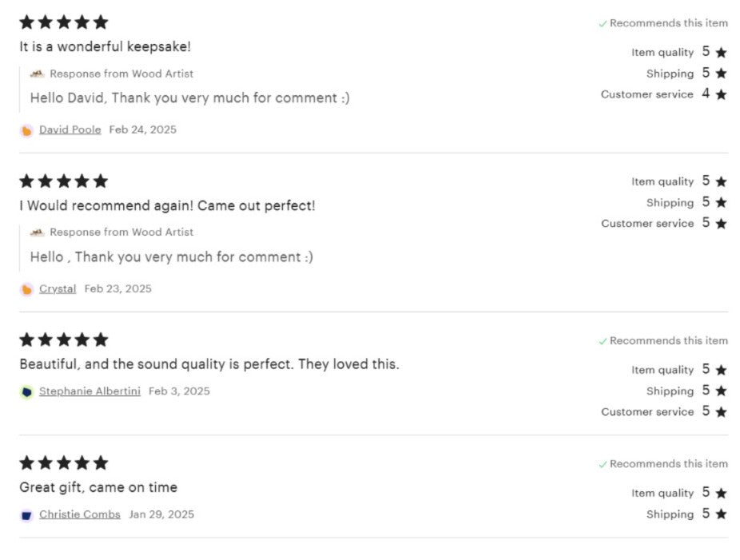Viewport: 740px width, 560px height.
Task: Click the review text 'It is a wonderful keepsake!'
Action: pyautogui.click(x=105, y=46)
